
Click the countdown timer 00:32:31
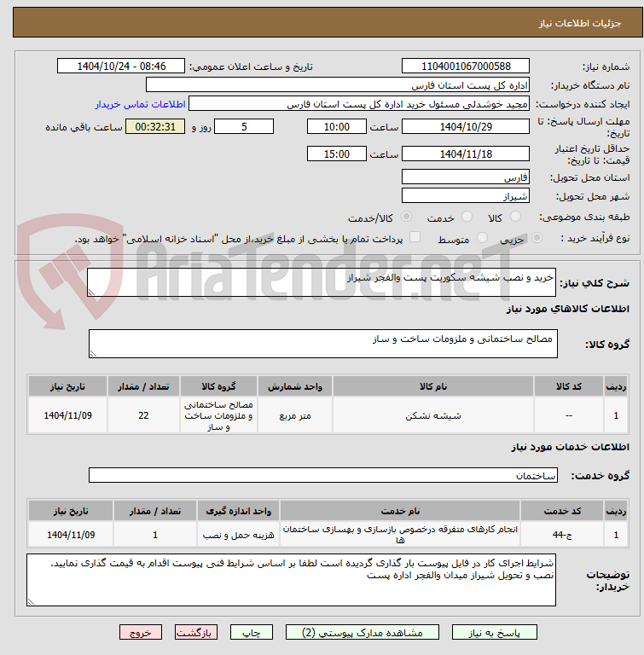pyautogui.click(x=155, y=127)
